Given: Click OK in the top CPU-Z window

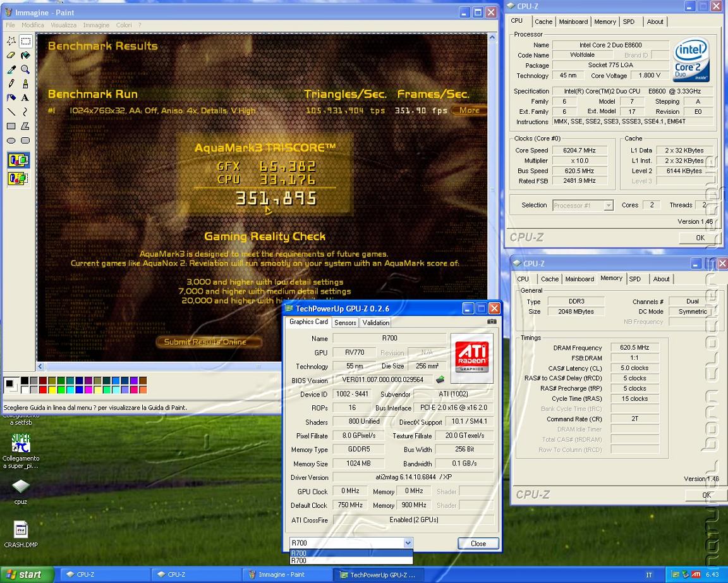Looking at the screenshot, I should point(700,237).
